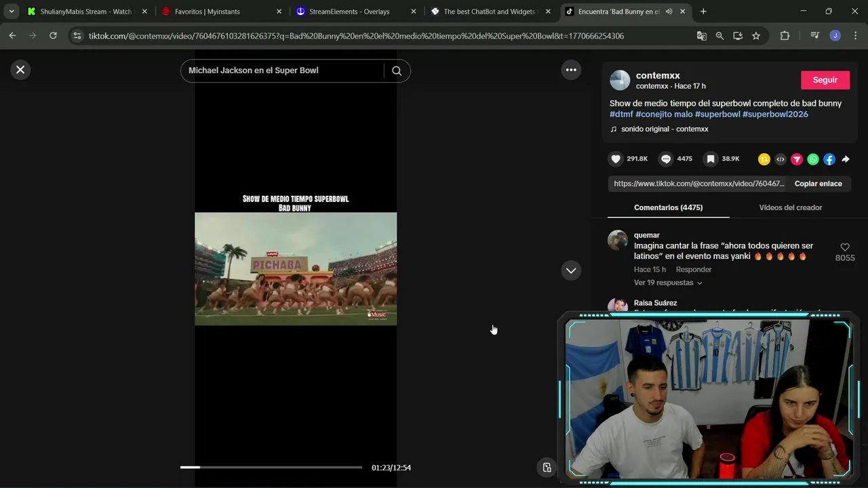Viewport: 868px width, 488px height.
Task: Open #dtmf hashtag link
Action: tap(621, 115)
